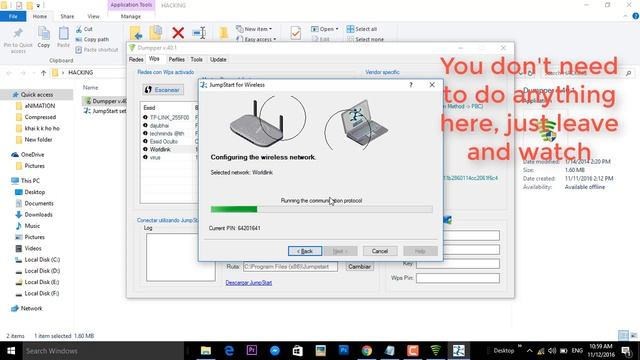Expand the Open dropdown in the ribbon
Screen dimensions: 640x360
click(x=325, y=29)
